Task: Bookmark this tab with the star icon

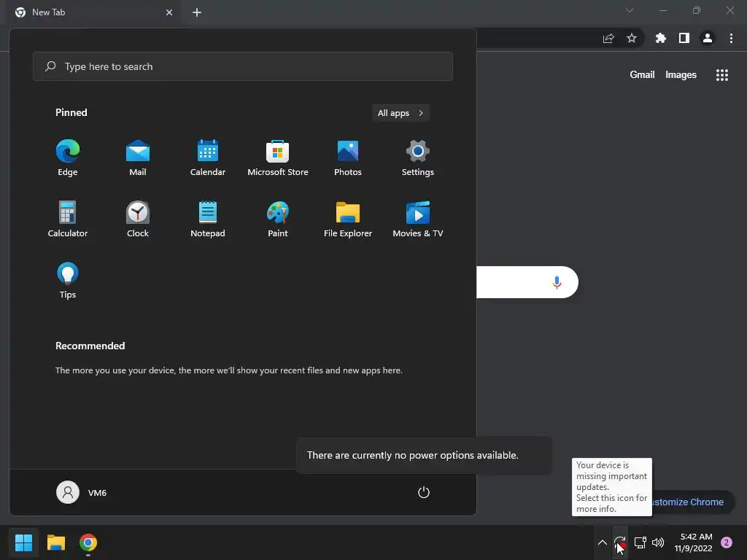Action: point(632,38)
